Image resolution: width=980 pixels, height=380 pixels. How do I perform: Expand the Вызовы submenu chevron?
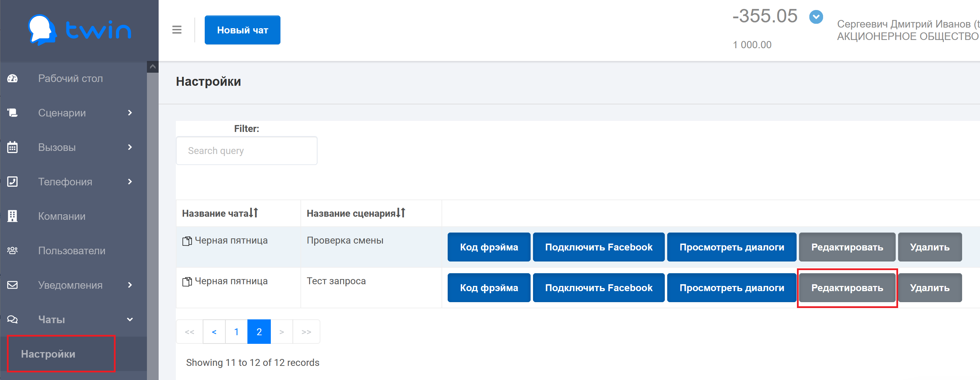click(130, 147)
